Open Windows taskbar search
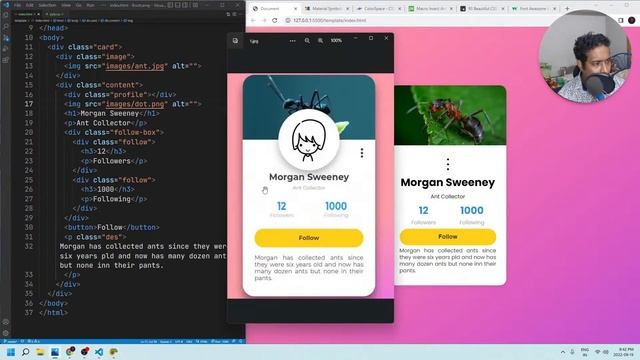The height and width of the screenshot is (360, 640). click(x=25, y=352)
